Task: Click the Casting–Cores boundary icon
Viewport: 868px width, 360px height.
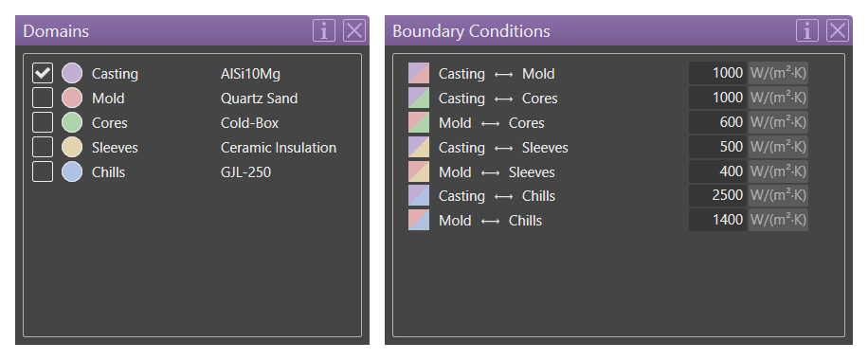Action: click(x=419, y=98)
